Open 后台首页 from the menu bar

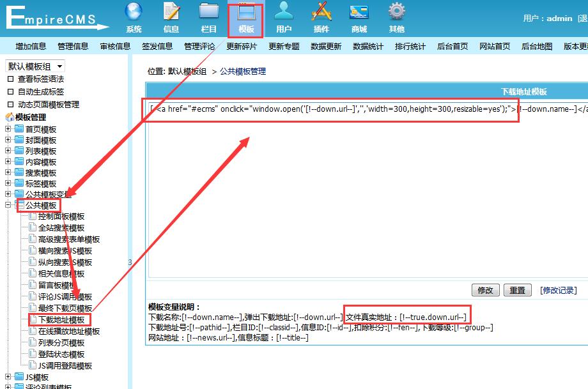click(x=453, y=47)
